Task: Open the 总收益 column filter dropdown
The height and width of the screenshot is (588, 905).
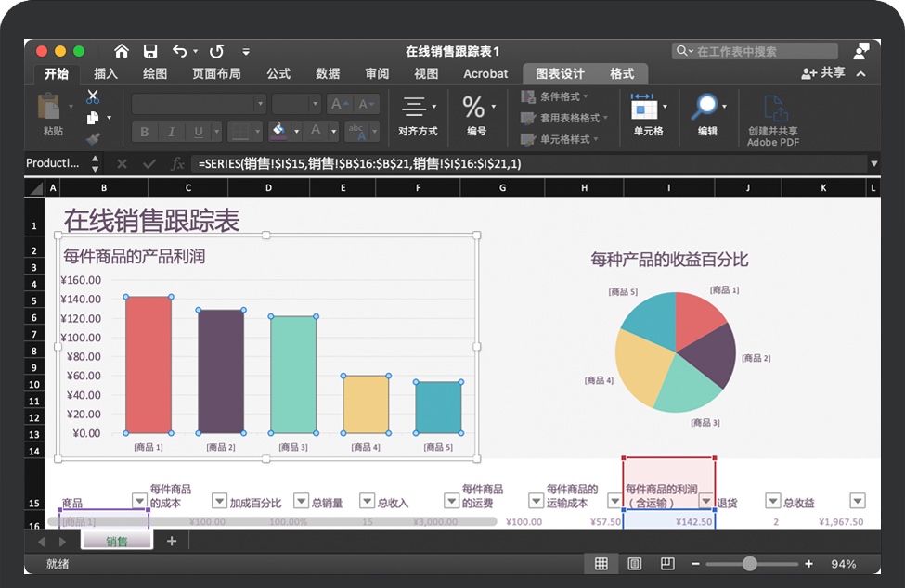Action: 858,501
